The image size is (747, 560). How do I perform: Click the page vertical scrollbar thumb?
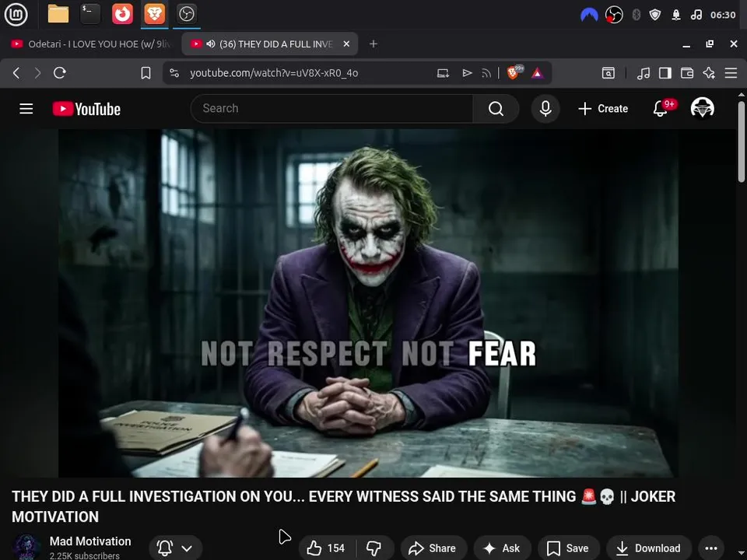[742, 142]
